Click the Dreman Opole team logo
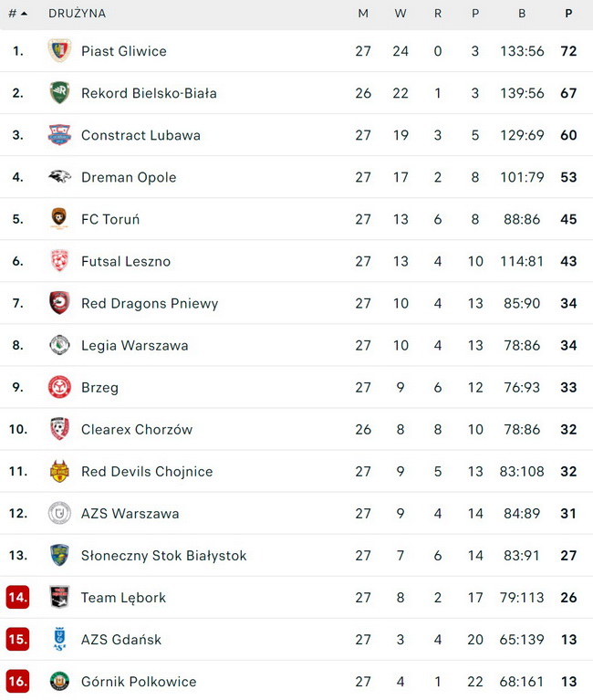The width and height of the screenshot is (593, 700). (59, 177)
